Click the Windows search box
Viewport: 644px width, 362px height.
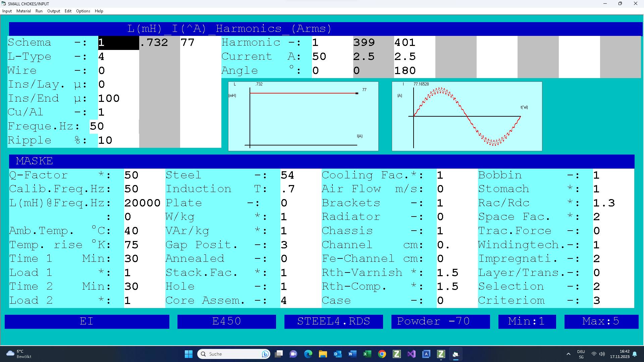coord(234,354)
